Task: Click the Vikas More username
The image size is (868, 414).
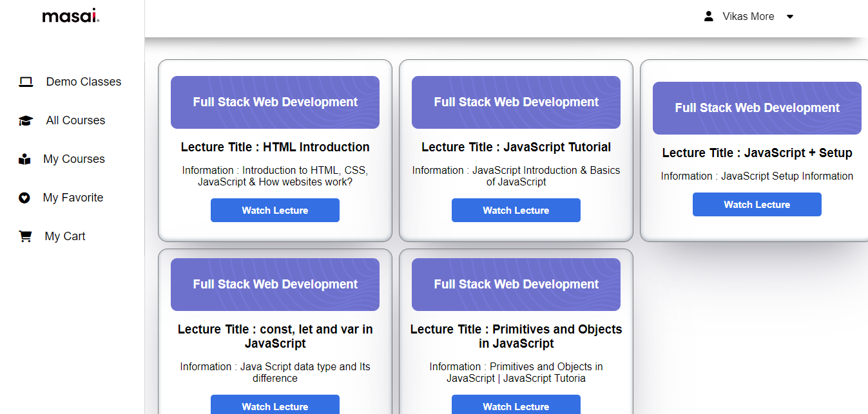Action: [749, 16]
